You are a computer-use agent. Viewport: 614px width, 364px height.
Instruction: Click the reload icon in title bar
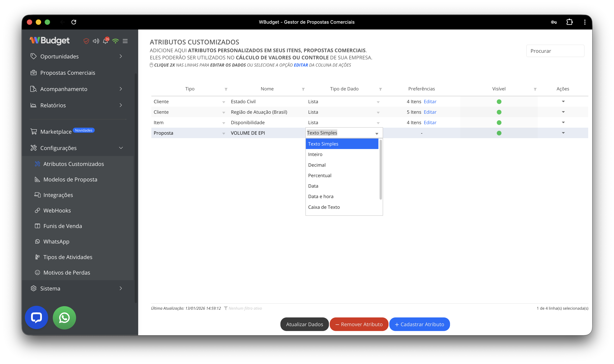(74, 22)
